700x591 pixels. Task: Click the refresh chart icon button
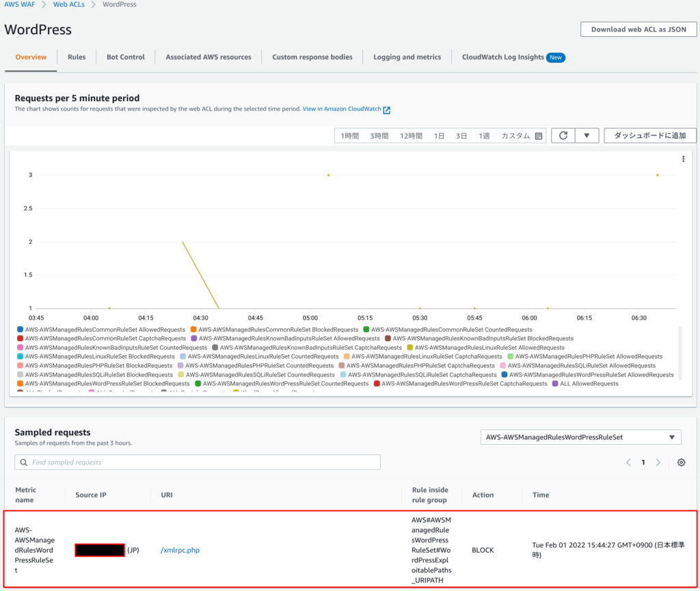coord(563,135)
